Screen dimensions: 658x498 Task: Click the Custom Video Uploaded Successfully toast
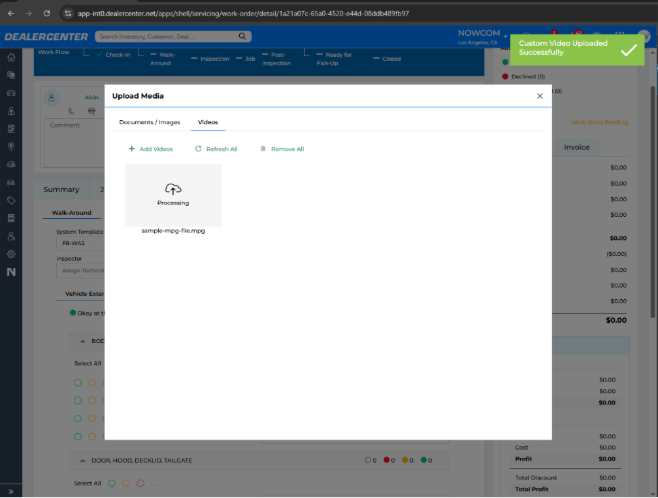[577, 50]
